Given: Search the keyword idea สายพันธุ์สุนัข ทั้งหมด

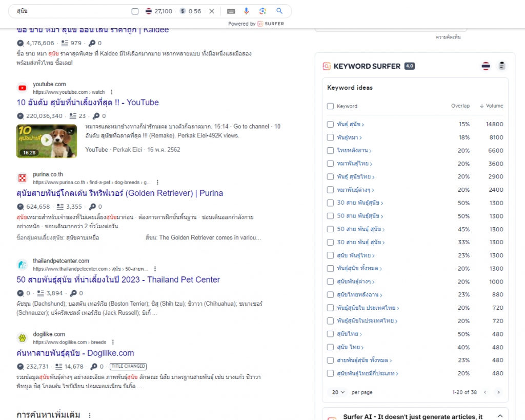Looking at the screenshot, I should pyautogui.click(x=365, y=360).
